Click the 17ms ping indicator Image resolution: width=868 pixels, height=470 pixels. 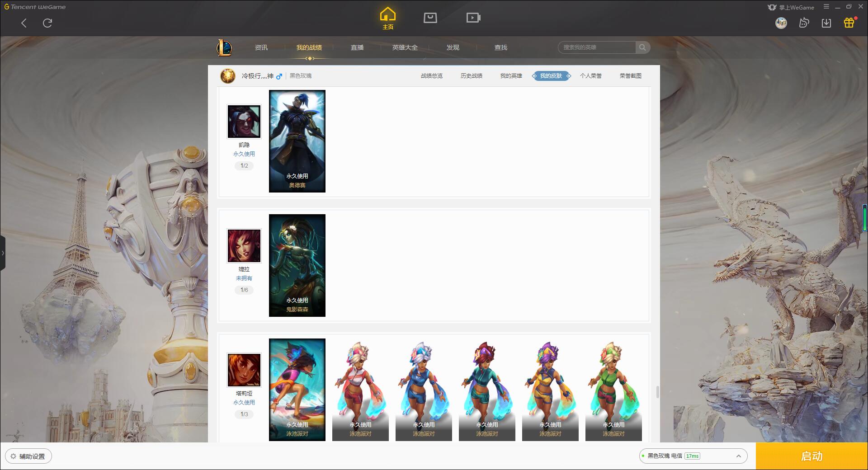click(x=692, y=456)
